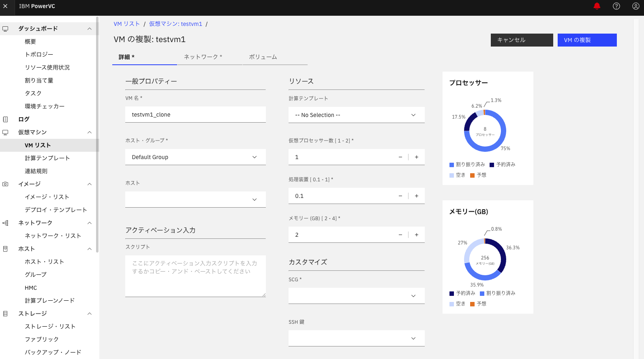The height and width of the screenshot is (359, 644).
Task: Switch to the ボリューム tab
Action: pyautogui.click(x=275, y=57)
